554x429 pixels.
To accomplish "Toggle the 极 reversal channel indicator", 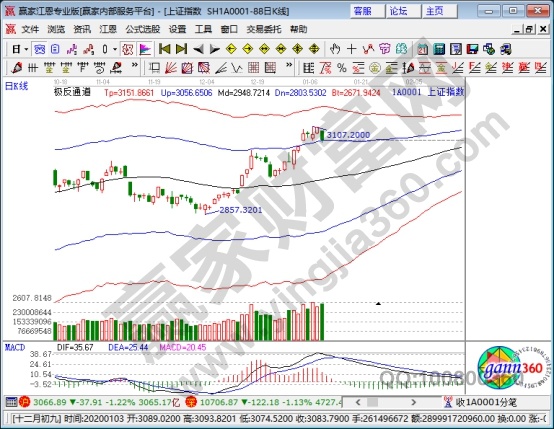I will [128, 49].
